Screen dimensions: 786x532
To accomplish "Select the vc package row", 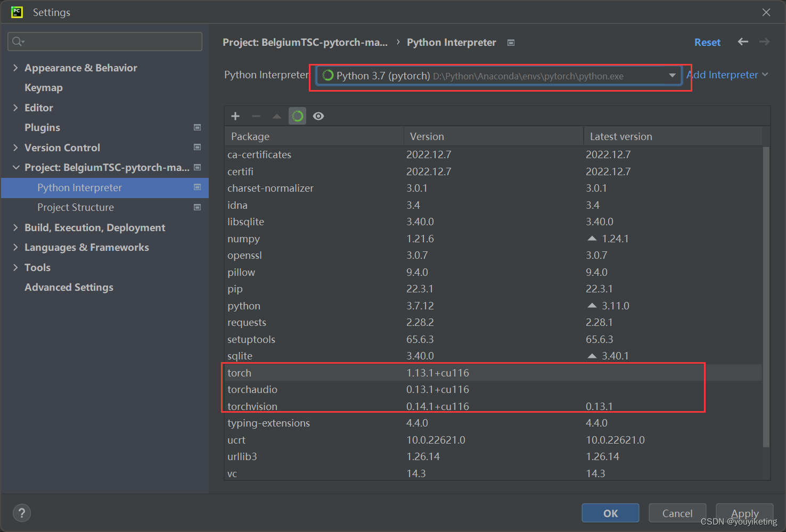I will (x=493, y=473).
